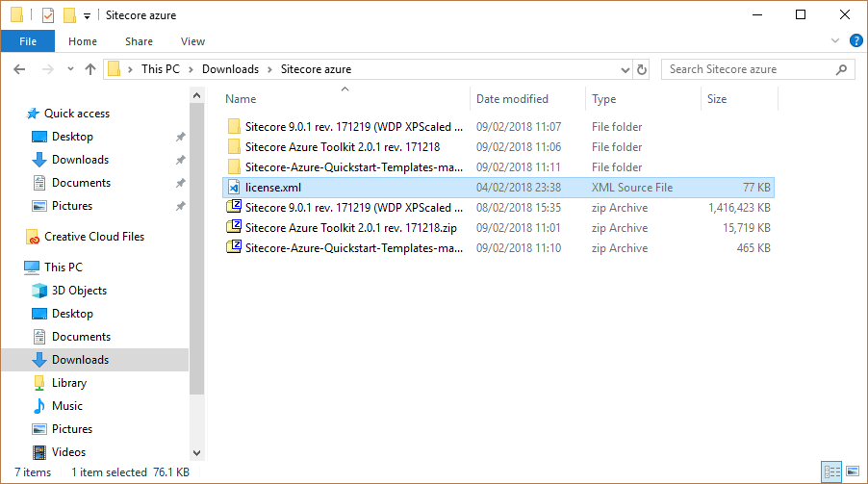Refresh the current folder
This screenshot has height=484, width=868.
click(642, 70)
